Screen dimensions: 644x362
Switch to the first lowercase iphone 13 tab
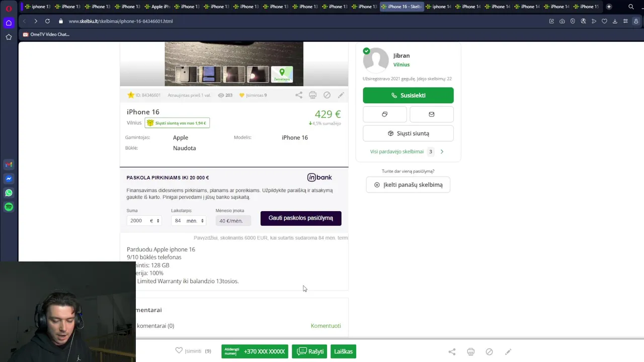pos(38,7)
